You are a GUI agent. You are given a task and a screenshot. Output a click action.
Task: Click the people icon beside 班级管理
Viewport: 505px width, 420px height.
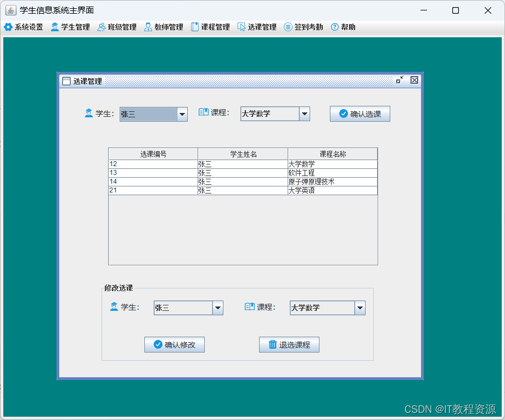pyautogui.click(x=102, y=27)
